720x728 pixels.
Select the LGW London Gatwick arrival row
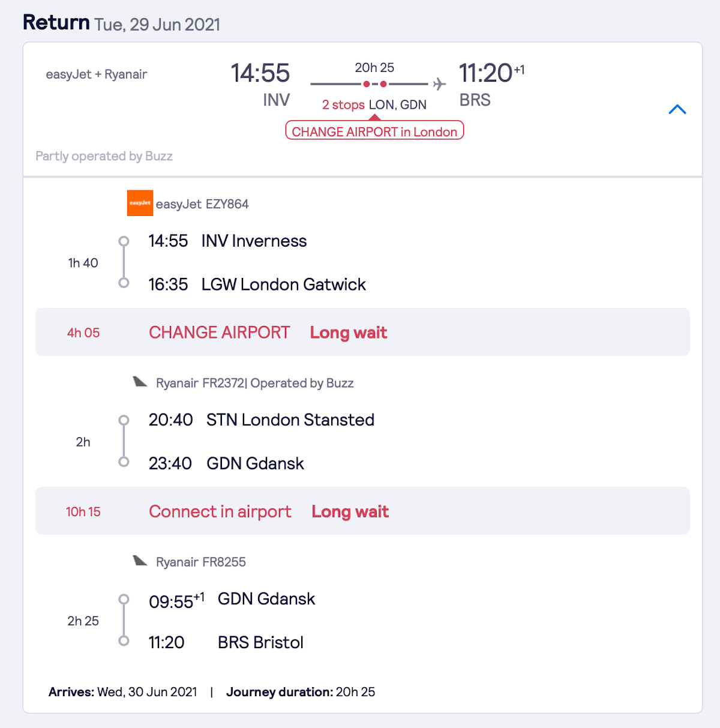(x=257, y=284)
